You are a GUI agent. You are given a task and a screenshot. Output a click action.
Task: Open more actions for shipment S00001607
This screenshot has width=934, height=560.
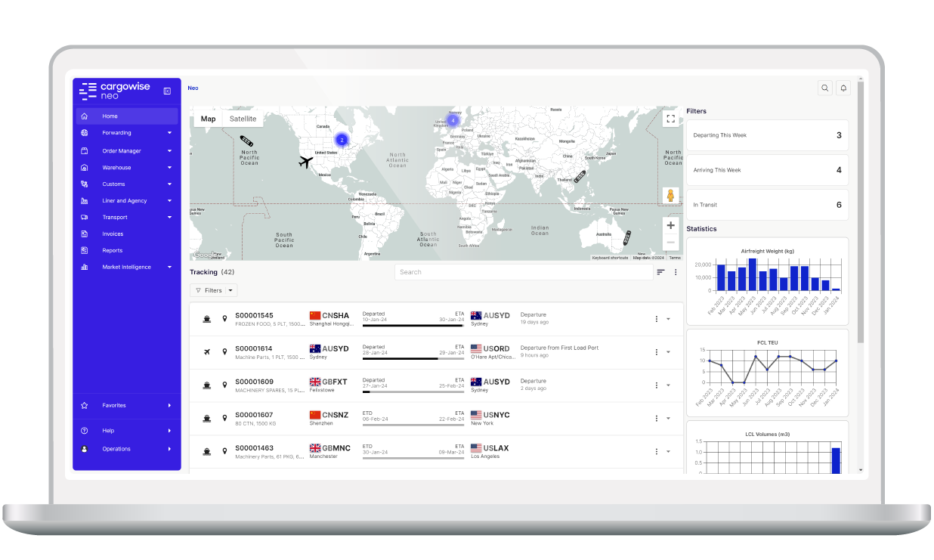[657, 419]
